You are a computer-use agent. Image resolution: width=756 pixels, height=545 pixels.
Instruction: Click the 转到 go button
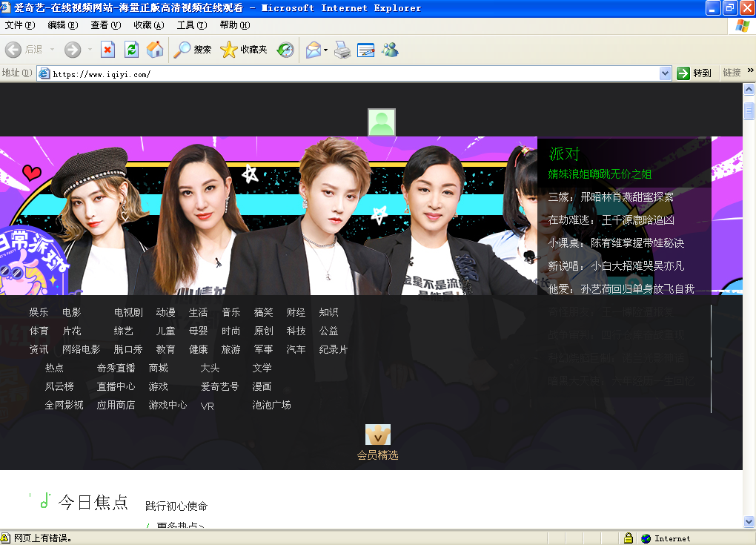point(694,73)
